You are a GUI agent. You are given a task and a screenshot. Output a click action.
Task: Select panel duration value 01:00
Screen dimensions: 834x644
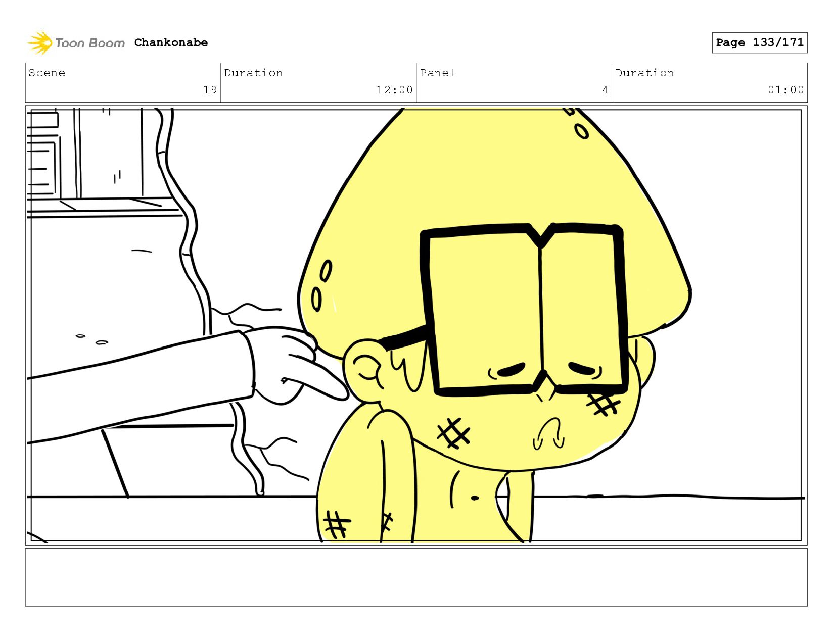click(x=785, y=90)
